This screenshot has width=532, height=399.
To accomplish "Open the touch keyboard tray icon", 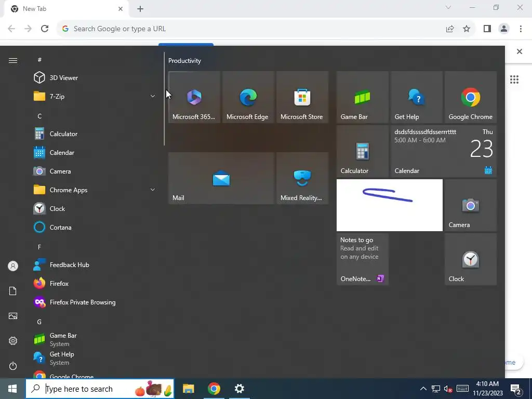I will [x=462, y=389].
